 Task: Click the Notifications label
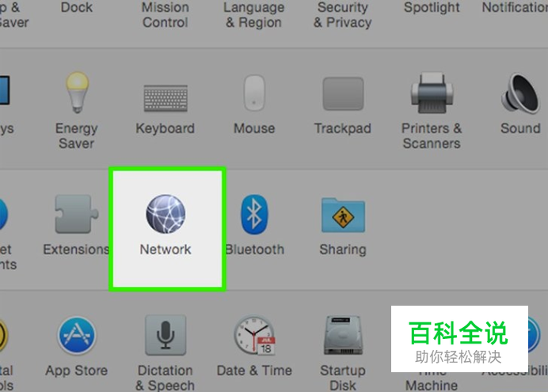click(515, 7)
